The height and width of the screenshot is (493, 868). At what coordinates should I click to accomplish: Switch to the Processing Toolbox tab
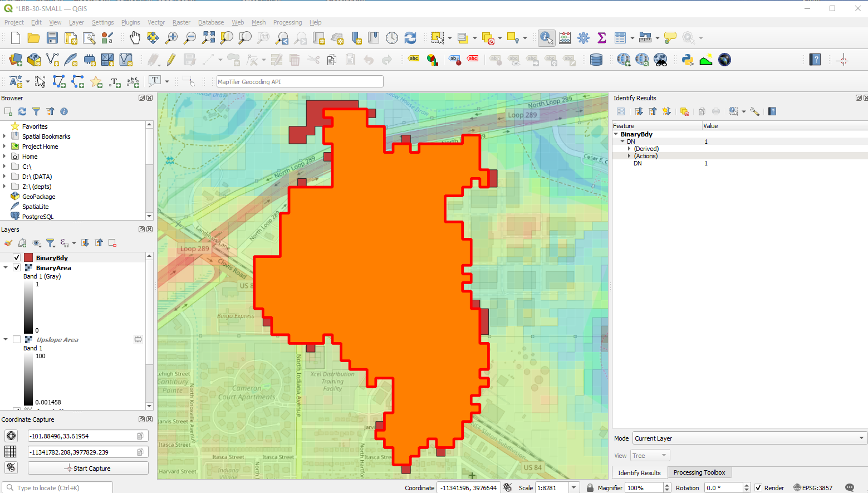699,472
